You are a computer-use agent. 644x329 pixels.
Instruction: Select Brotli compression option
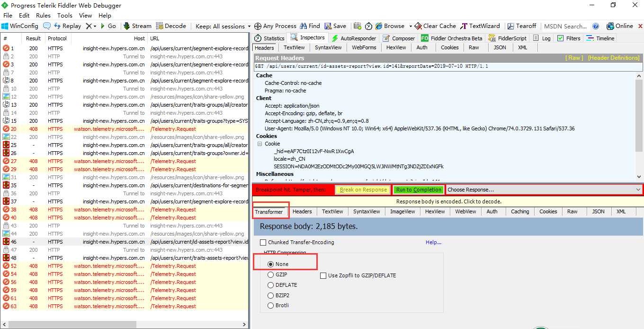click(x=271, y=305)
